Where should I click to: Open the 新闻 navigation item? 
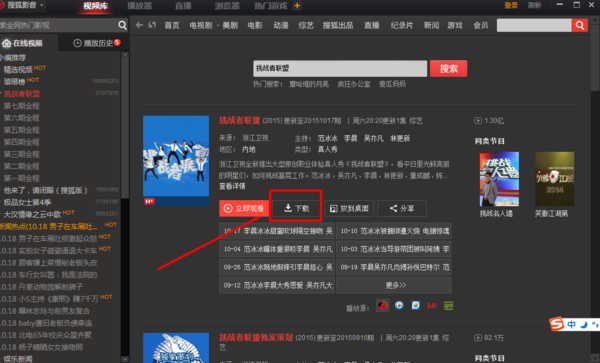click(431, 25)
